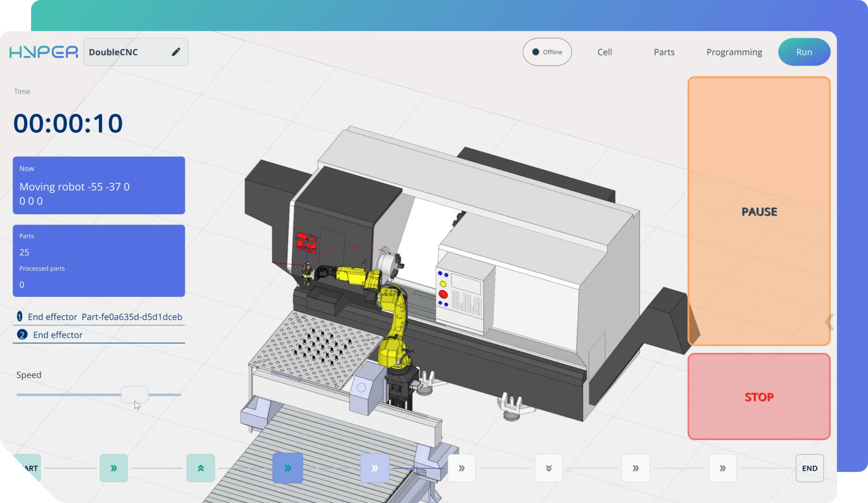868x503 pixels.
Task: Select End effector 1 with attached part
Action: tap(99, 316)
